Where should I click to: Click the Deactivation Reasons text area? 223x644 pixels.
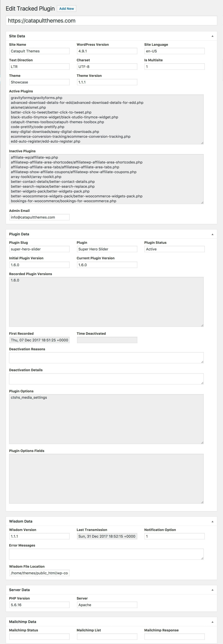(106, 358)
